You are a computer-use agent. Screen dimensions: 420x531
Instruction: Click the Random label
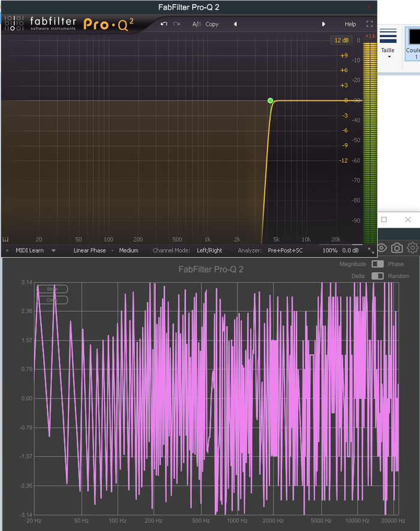pyautogui.click(x=398, y=276)
